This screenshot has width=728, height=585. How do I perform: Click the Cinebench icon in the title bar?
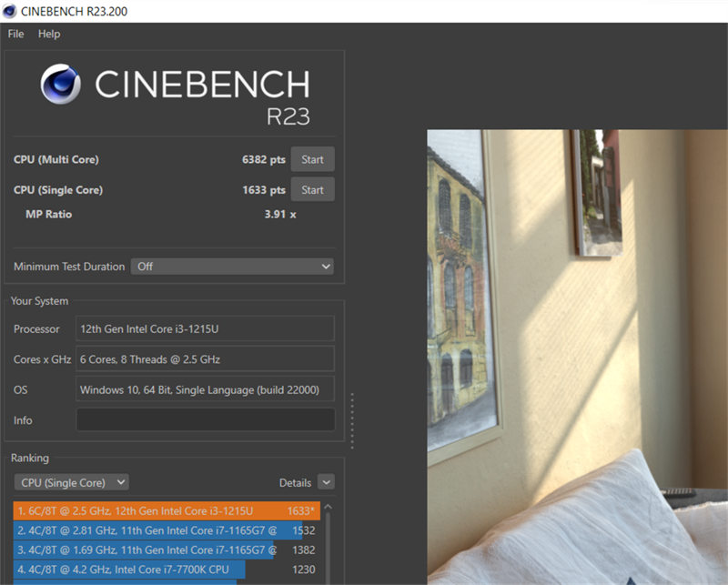[10, 11]
